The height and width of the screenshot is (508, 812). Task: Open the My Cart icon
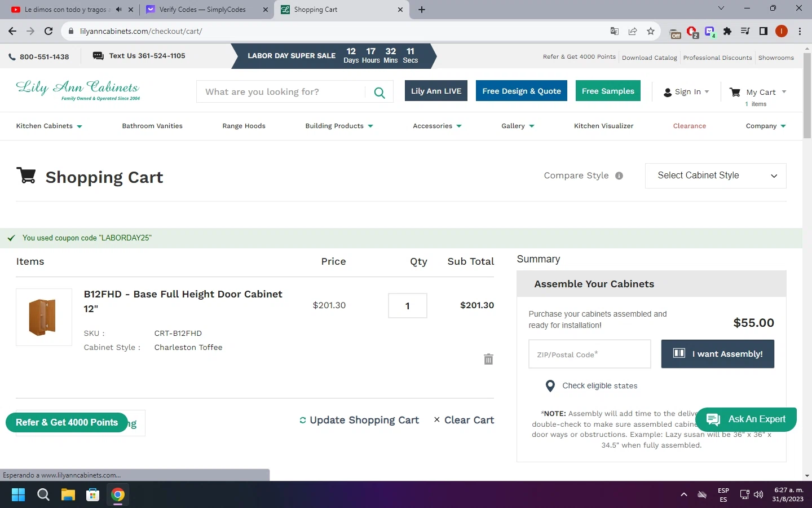pyautogui.click(x=735, y=92)
